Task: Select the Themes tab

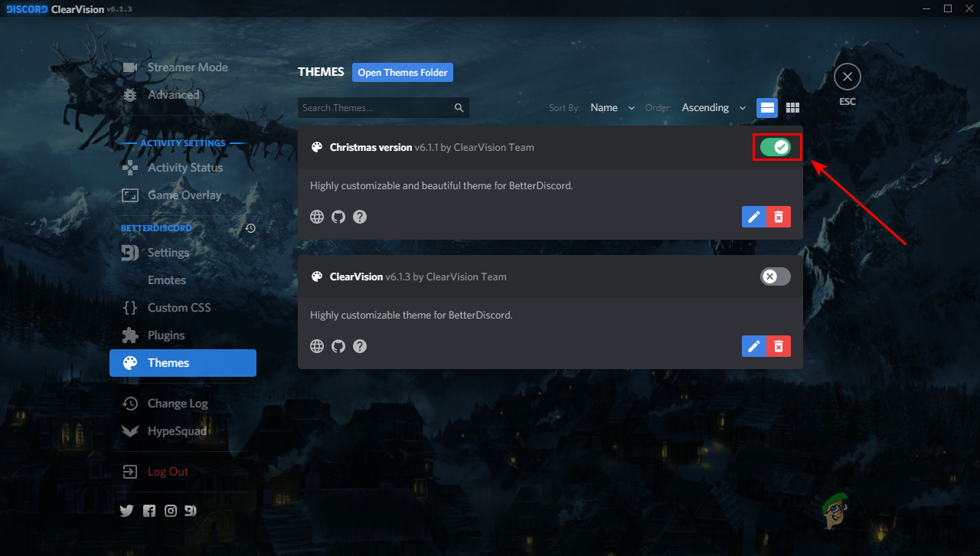Action: pyautogui.click(x=183, y=363)
